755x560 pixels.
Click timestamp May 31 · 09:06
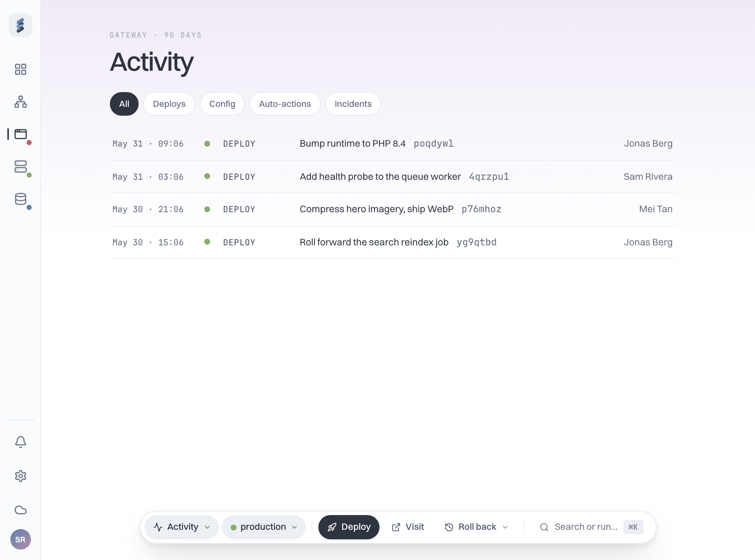148,144
